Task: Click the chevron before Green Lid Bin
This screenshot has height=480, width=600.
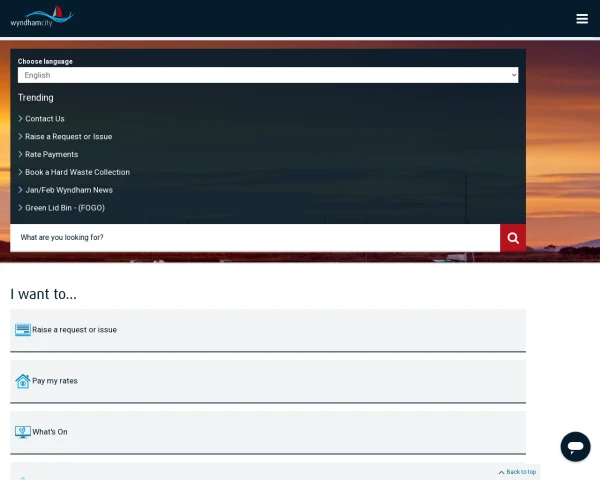Action: (20, 208)
